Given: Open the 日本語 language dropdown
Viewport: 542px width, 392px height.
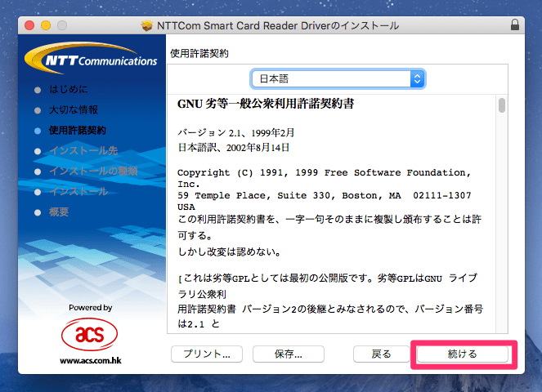Looking at the screenshot, I should pos(338,78).
